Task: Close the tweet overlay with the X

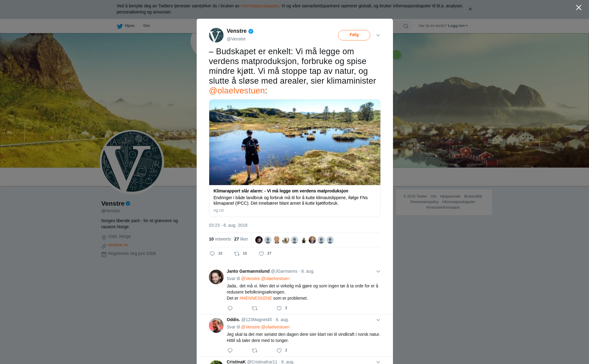Action: [x=579, y=8]
